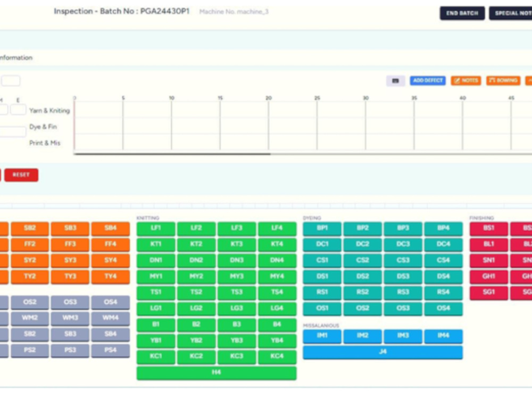Image resolution: width=532 pixels, height=399 pixels.
Task: Select the gray SB3 defect button
Action: click(x=70, y=334)
